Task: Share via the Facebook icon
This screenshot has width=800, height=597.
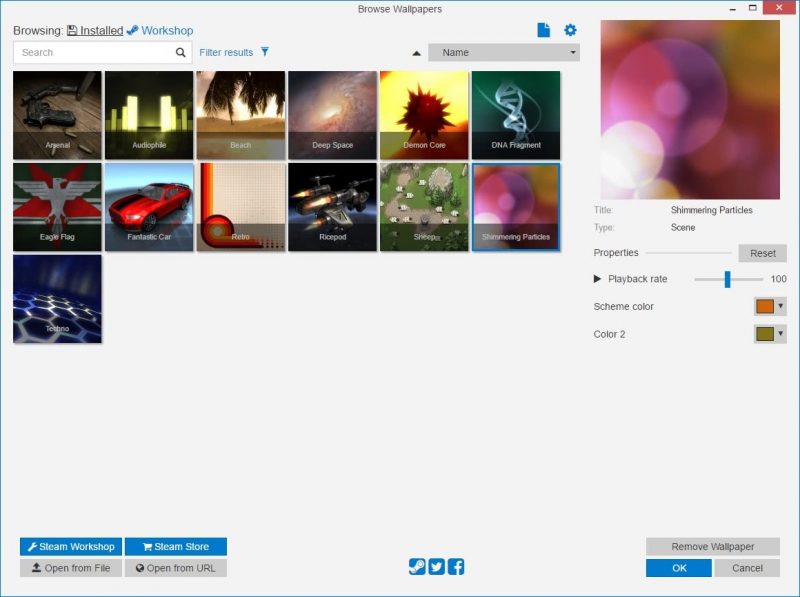Action: coord(456,566)
